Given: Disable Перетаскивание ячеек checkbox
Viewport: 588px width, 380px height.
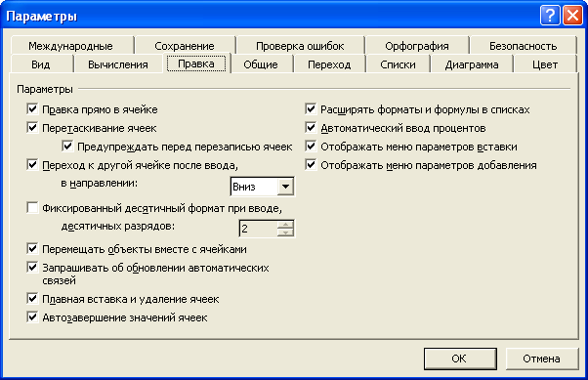Looking at the screenshot, I should click(32, 128).
